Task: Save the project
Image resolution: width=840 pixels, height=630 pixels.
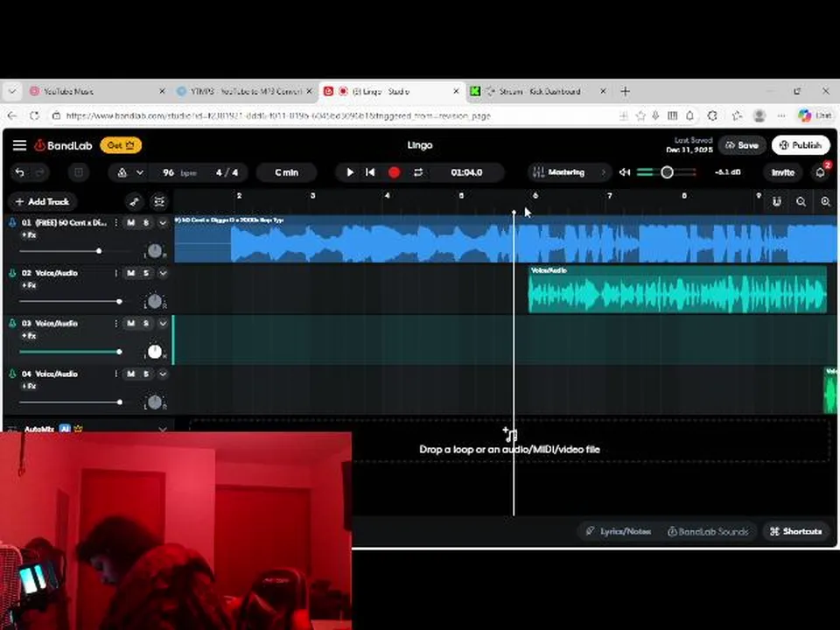Action: click(742, 145)
